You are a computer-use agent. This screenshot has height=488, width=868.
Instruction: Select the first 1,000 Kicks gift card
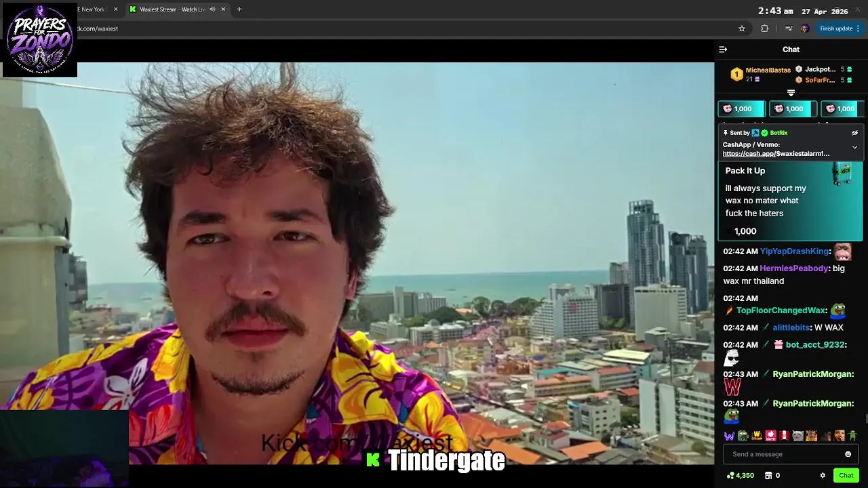click(x=741, y=108)
